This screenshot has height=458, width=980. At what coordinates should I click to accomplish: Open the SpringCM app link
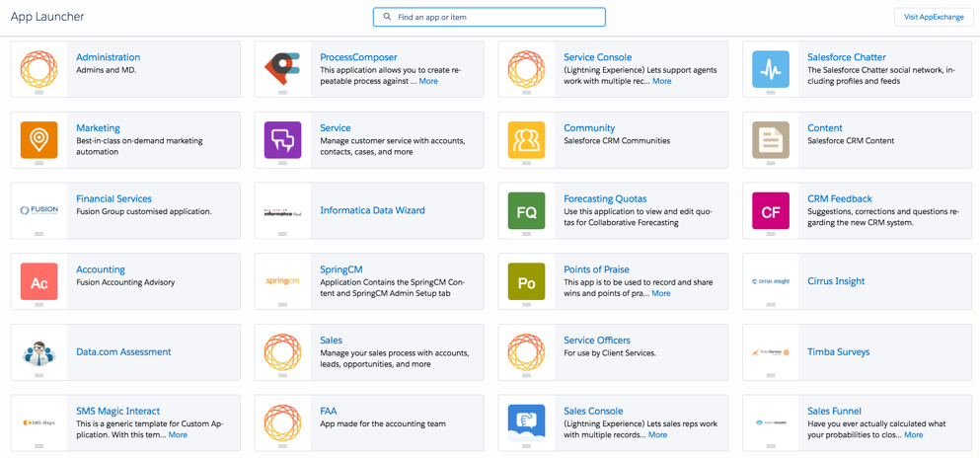tap(341, 269)
